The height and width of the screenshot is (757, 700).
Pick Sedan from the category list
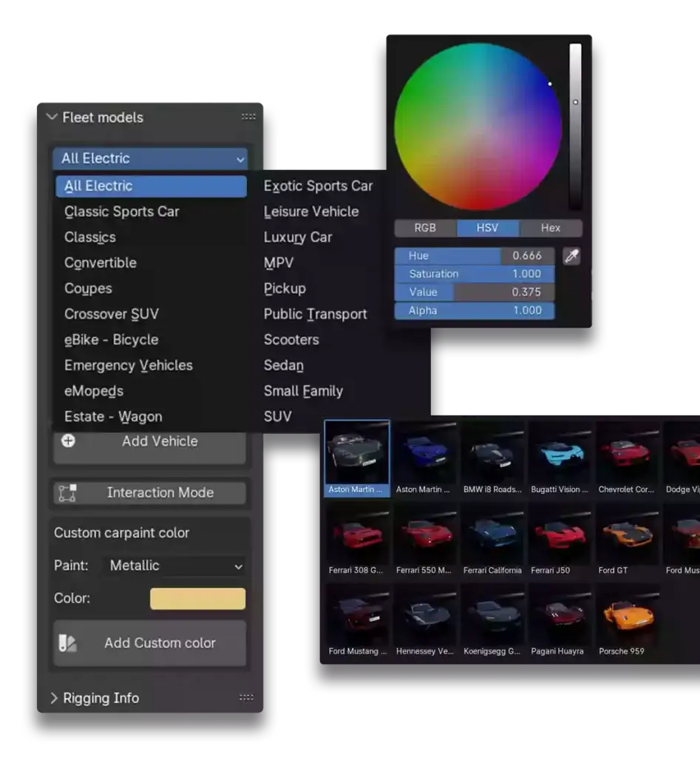click(x=284, y=365)
